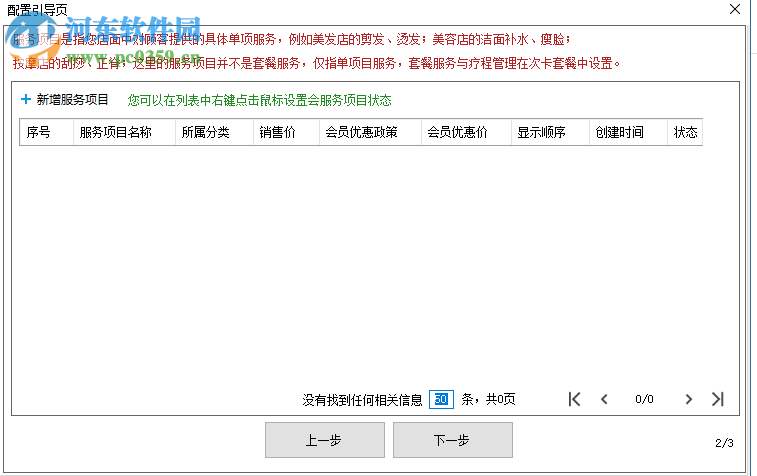Click the 没有找到任何相关信息 message
The height and width of the screenshot is (476, 757).
tap(362, 400)
